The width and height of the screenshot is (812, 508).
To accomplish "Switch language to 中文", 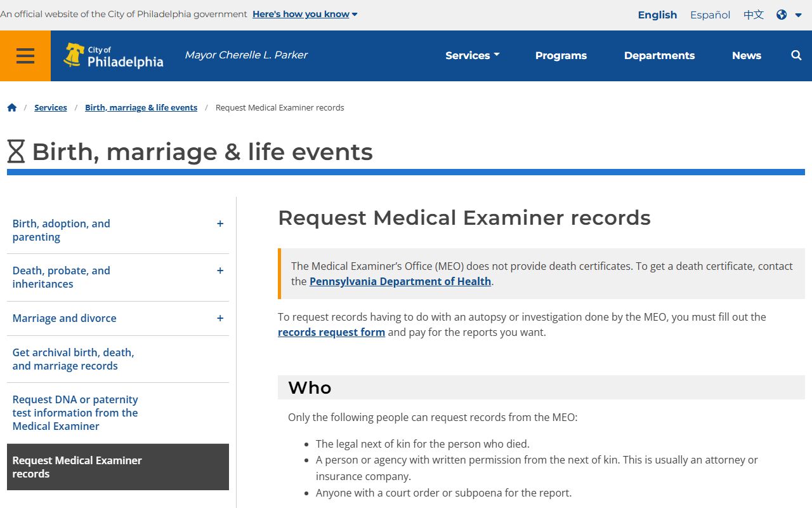I will pyautogui.click(x=754, y=15).
